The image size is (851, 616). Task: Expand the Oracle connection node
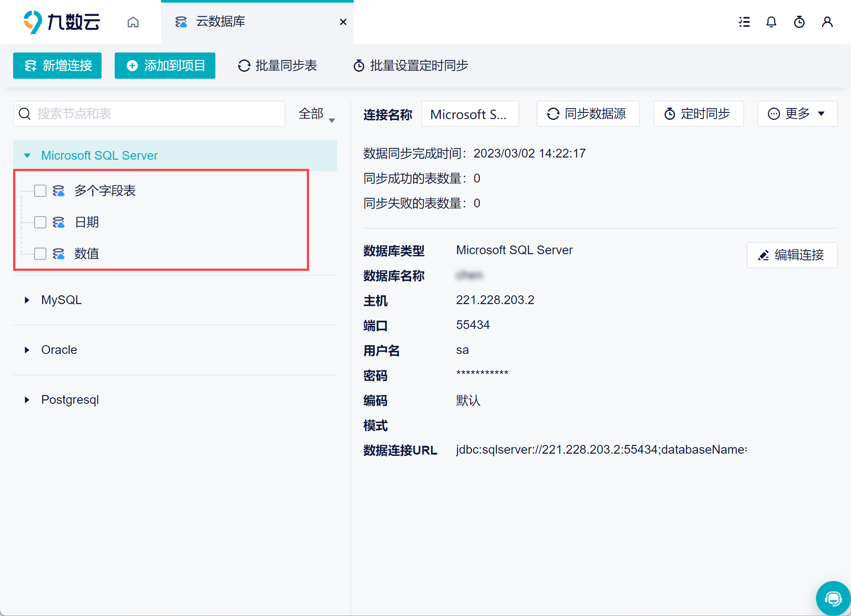click(x=27, y=350)
